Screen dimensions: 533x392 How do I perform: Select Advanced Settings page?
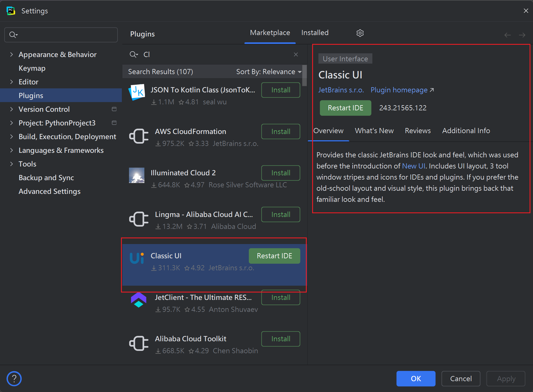(49, 191)
